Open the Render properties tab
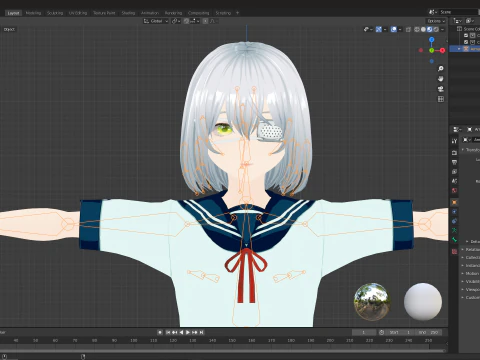This screenshot has width=480, height=360. coord(454,153)
